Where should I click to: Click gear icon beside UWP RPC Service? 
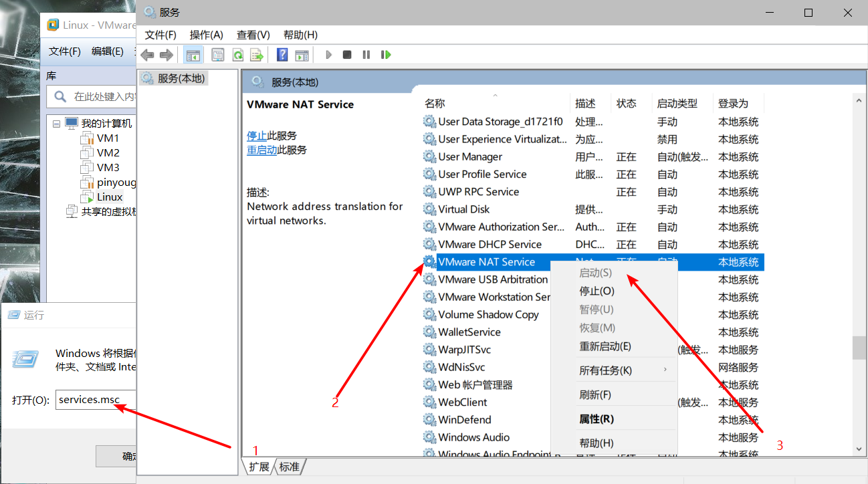pos(429,192)
